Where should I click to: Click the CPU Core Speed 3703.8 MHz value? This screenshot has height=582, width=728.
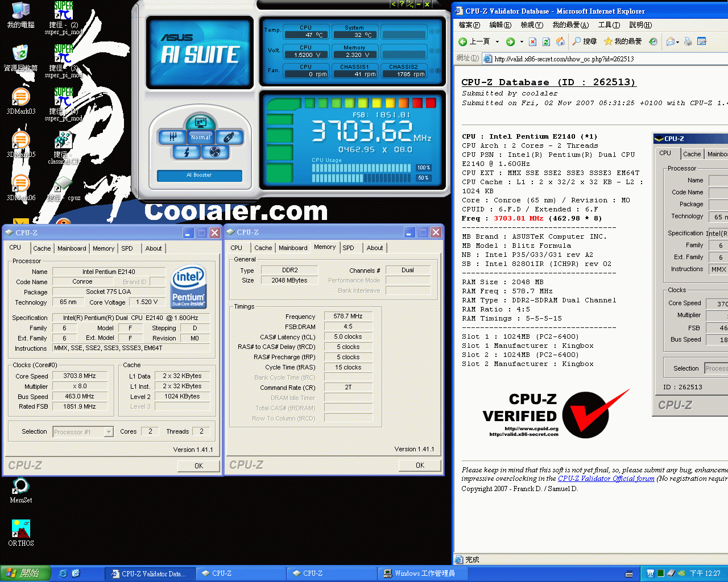[80, 376]
